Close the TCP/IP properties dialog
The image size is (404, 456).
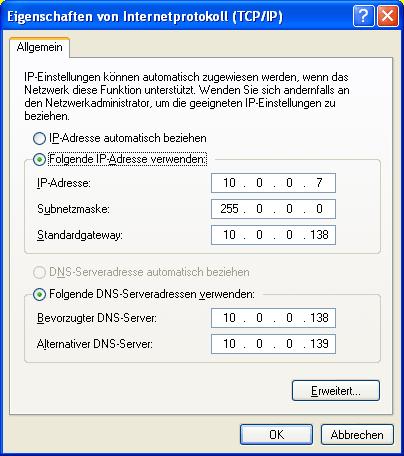tap(387, 16)
